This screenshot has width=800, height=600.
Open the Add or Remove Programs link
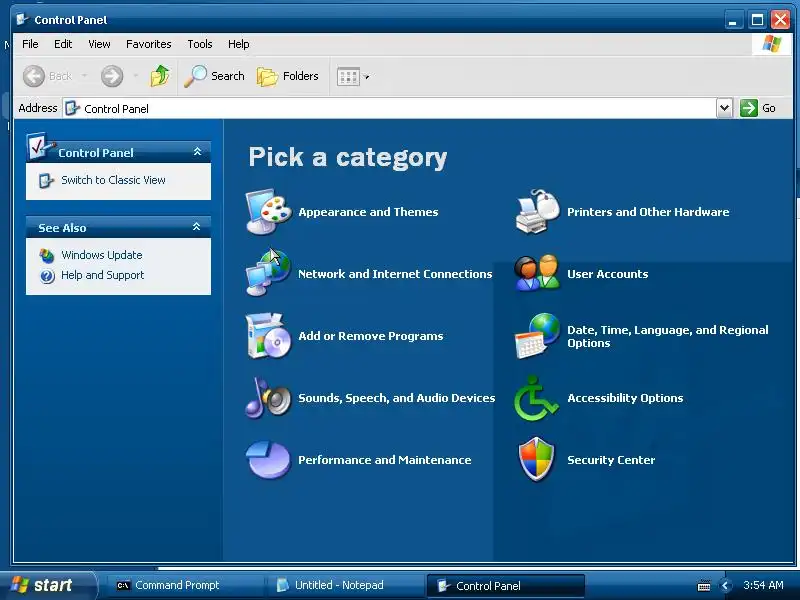pos(370,336)
